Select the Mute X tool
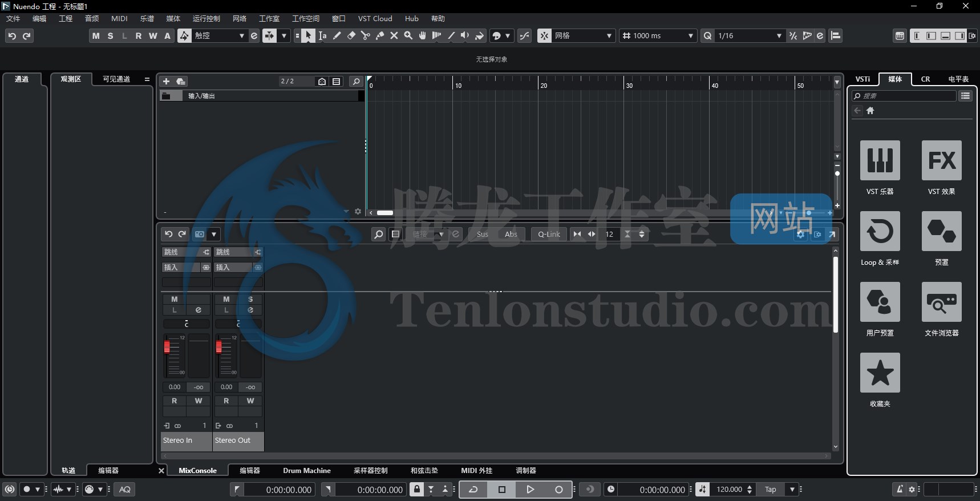 click(394, 35)
